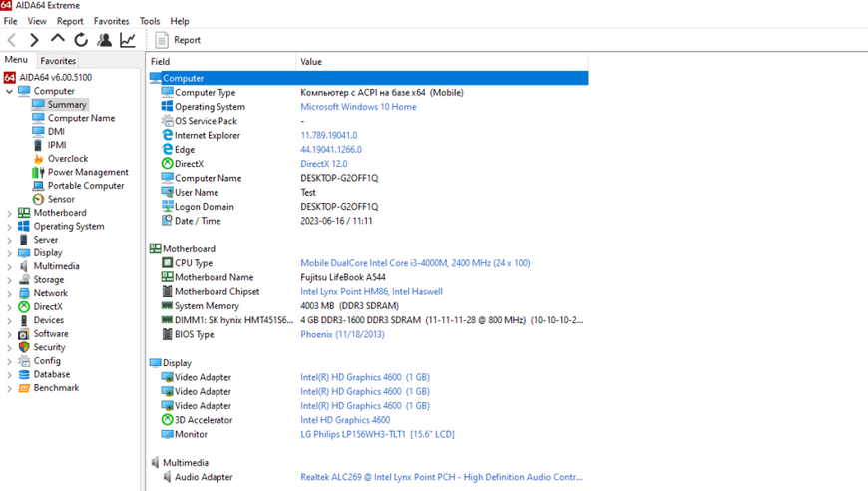The image size is (868, 491).
Task: Select the highlighted Computer group row
Action: pyautogui.click(x=368, y=78)
